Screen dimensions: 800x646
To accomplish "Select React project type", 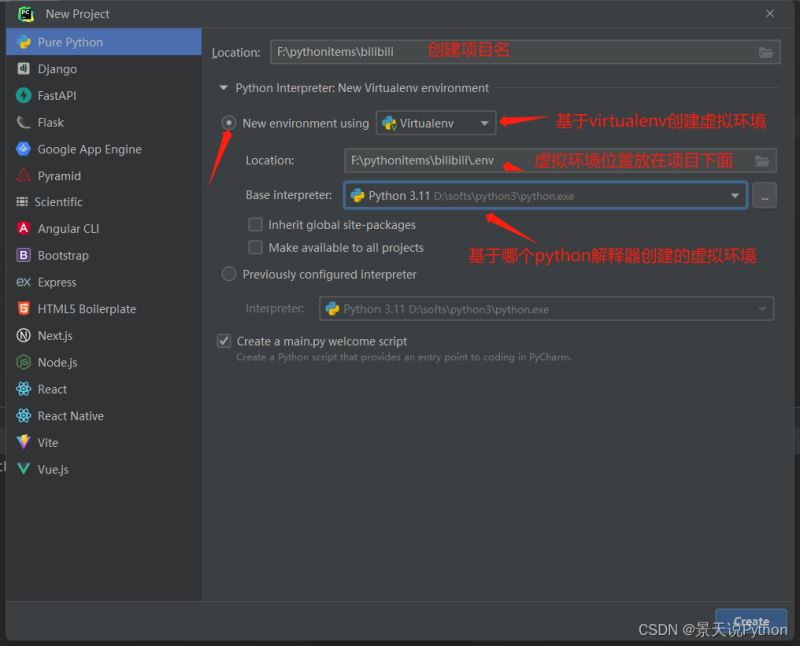I will pos(104,389).
